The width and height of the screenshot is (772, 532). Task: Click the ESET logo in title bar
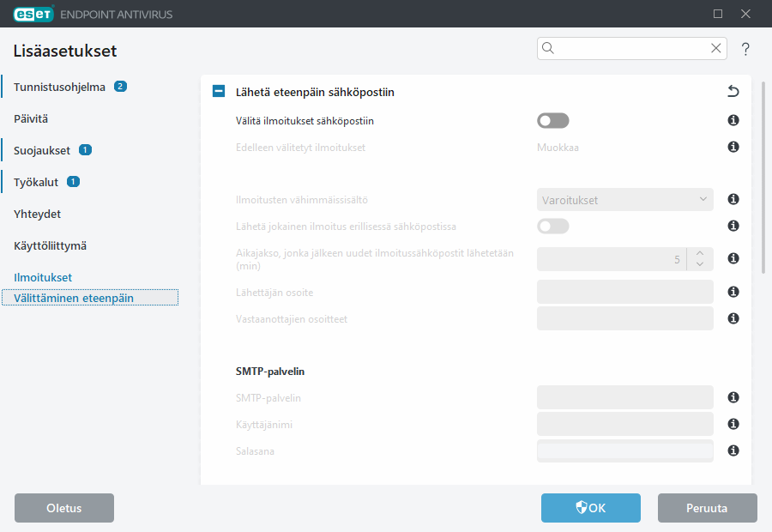33,14
